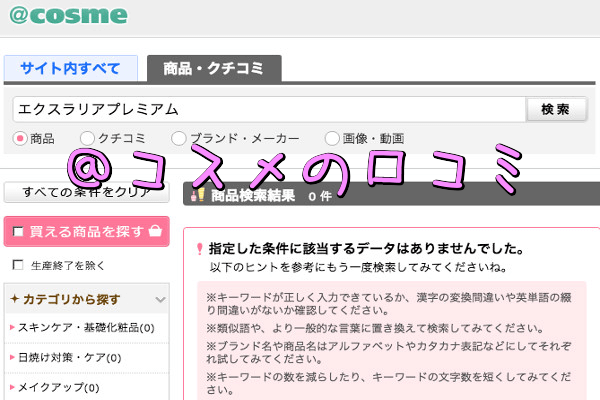600x400 pixels.
Task: Select the ブランド・メーカー radio button
Action: point(179,138)
